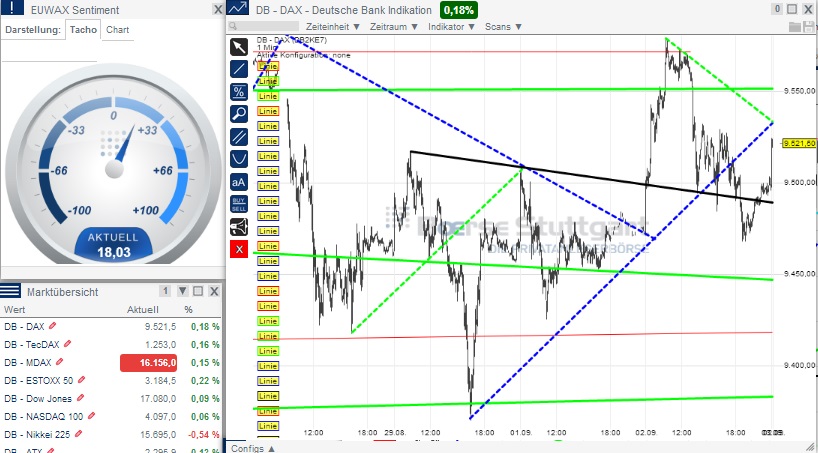
Task: Click the exclamation icon in EUWAX Sentiment header
Action: [x=13, y=8]
